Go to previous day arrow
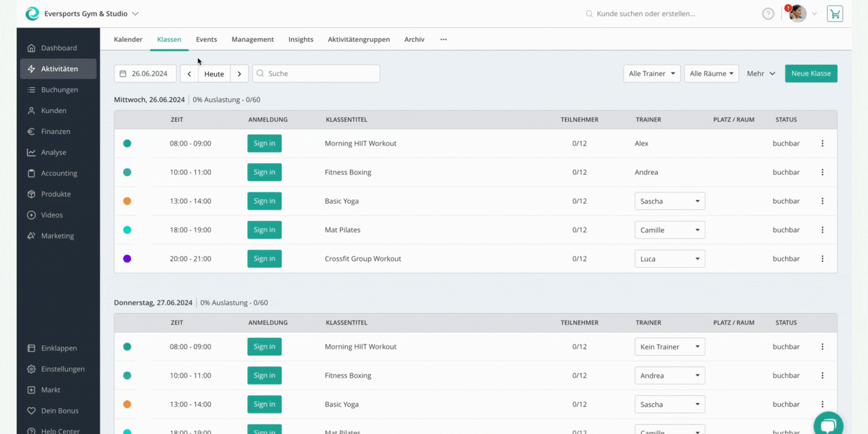Viewport: 868px width, 434px height. click(x=189, y=73)
